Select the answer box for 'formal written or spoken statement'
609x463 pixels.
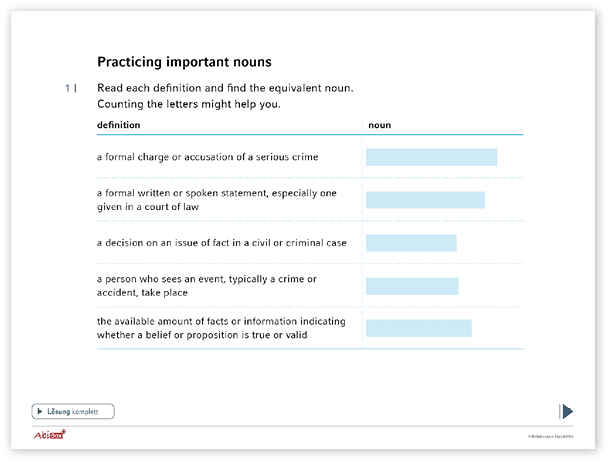tap(425, 200)
